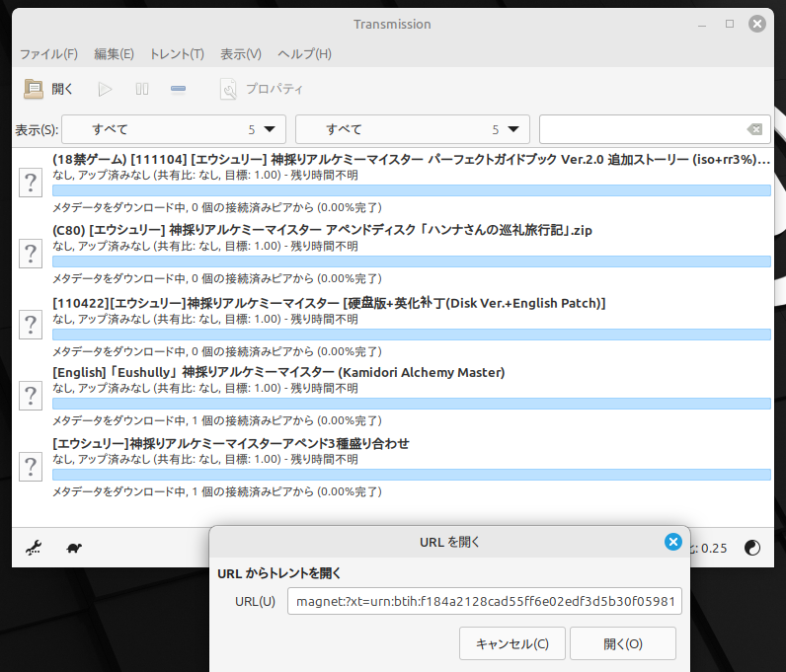Open options via wrench icon in status bar
The height and width of the screenshot is (672, 786).
(x=34, y=548)
